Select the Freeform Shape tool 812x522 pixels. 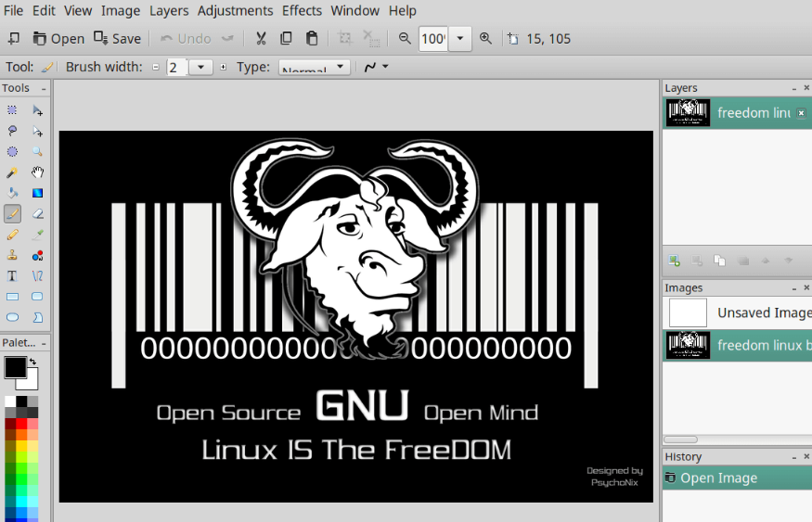[x=37, y=317]
